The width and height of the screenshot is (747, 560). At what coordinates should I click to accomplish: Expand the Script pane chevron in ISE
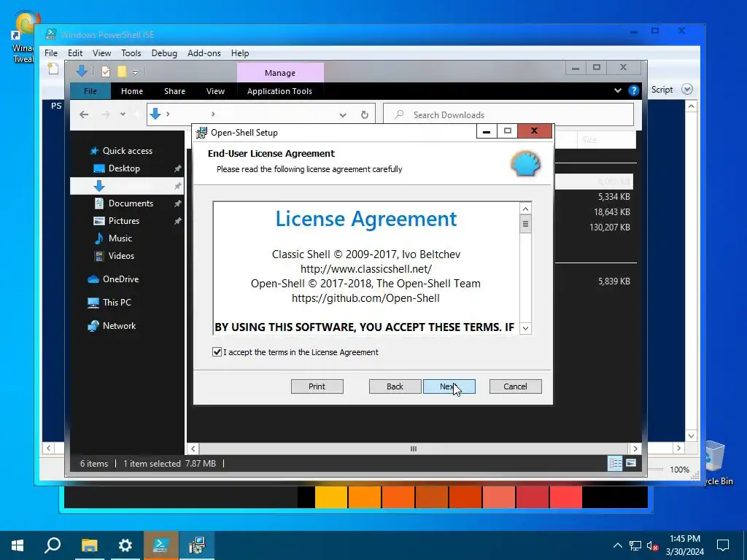pyautogui.click(x=687, y=90)
